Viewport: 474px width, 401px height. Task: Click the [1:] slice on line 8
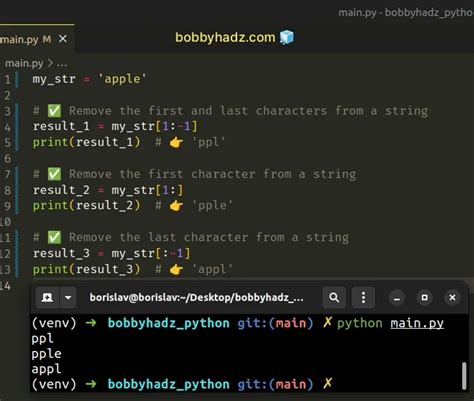[169, 190]
